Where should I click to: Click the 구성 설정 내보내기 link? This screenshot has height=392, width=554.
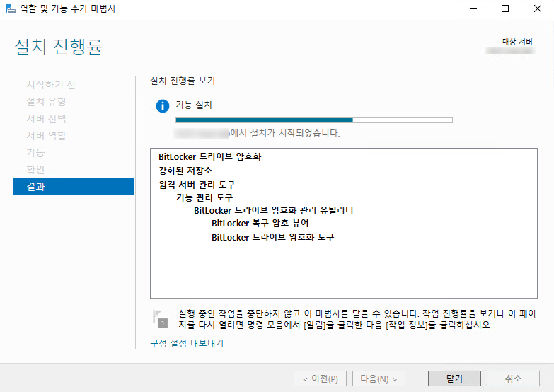tap(187, 343)
